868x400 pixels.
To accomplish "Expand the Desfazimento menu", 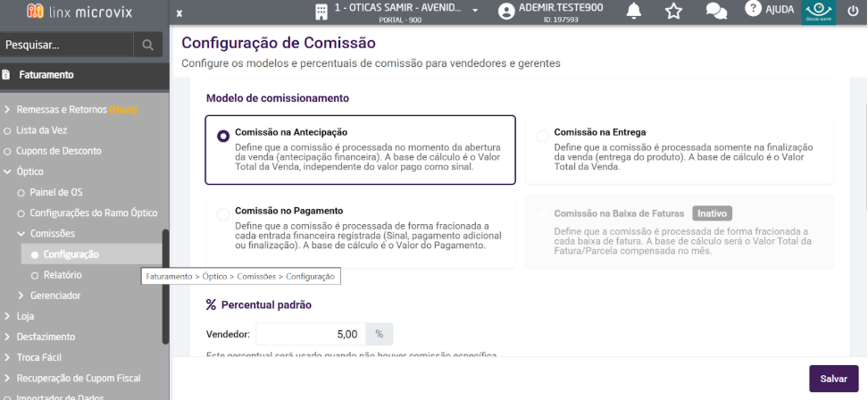I will 7,337.
